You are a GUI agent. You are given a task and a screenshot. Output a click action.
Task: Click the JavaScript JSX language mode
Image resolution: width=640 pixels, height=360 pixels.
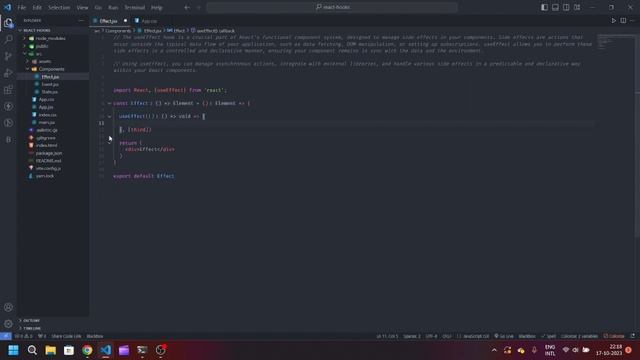473,336
